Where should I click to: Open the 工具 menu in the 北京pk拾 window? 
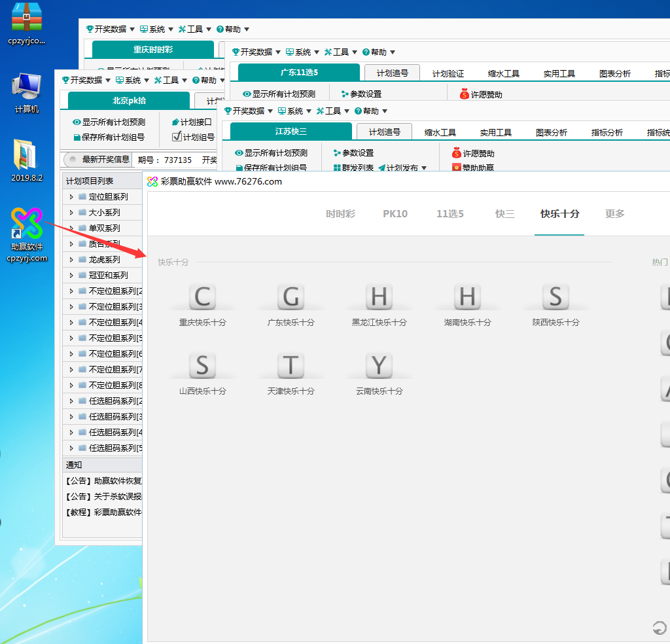pos(171,80)
